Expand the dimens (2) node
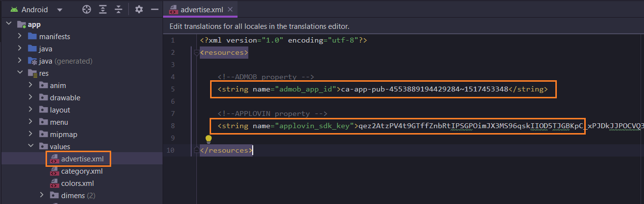Image resolution: width=644 pixels, height=204 pixels. [41, 196]
